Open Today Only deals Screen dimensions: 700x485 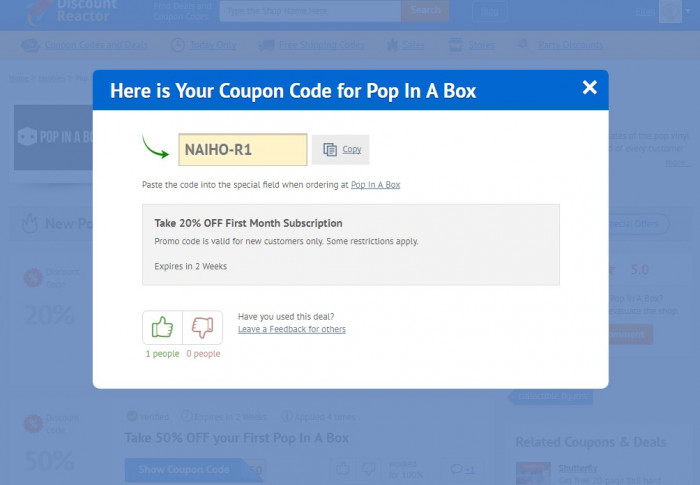[x=213, y=45]
